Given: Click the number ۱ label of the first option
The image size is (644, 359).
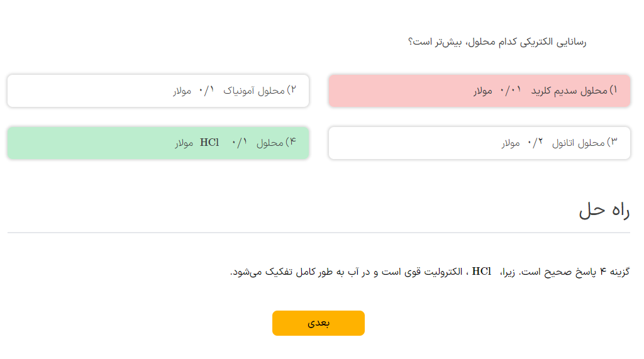Looking at the screenshot, I should 613,91.
